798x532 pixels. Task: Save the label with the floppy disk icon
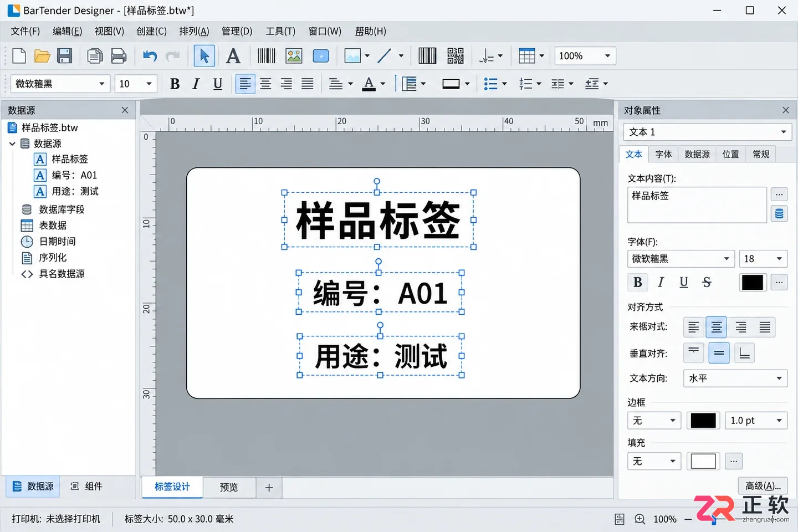click(65, 56)
